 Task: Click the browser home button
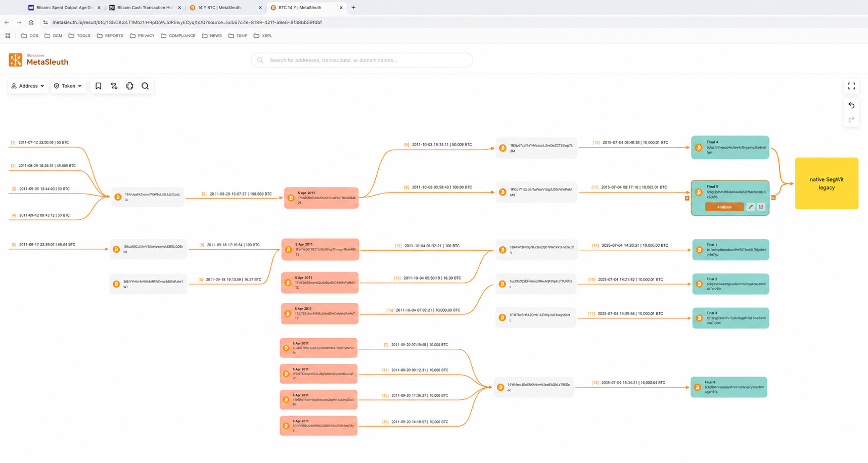click(x=31, y=22)
